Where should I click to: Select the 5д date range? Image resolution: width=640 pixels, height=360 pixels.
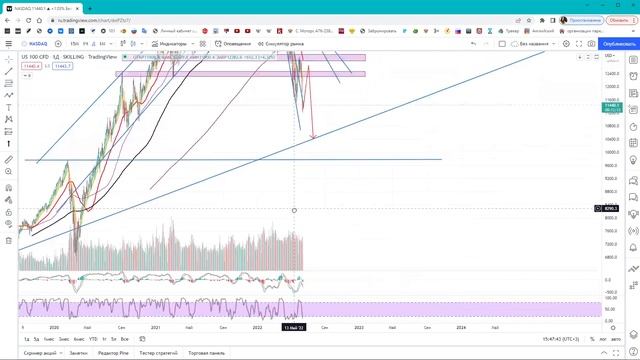(36, 339)
